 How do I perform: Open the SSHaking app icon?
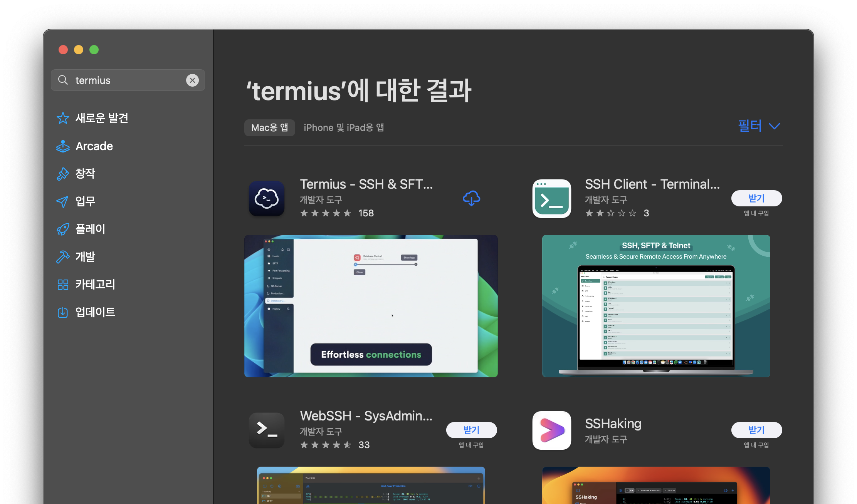click(552, 430)
